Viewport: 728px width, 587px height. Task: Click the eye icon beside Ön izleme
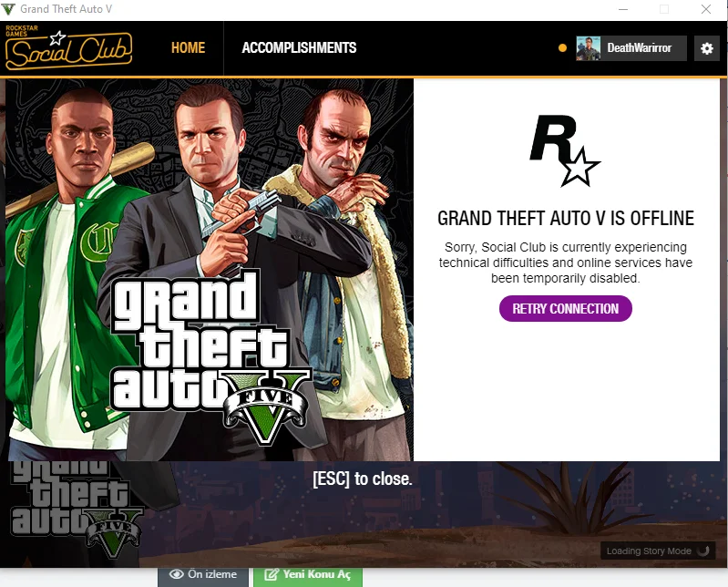point(177,574)
